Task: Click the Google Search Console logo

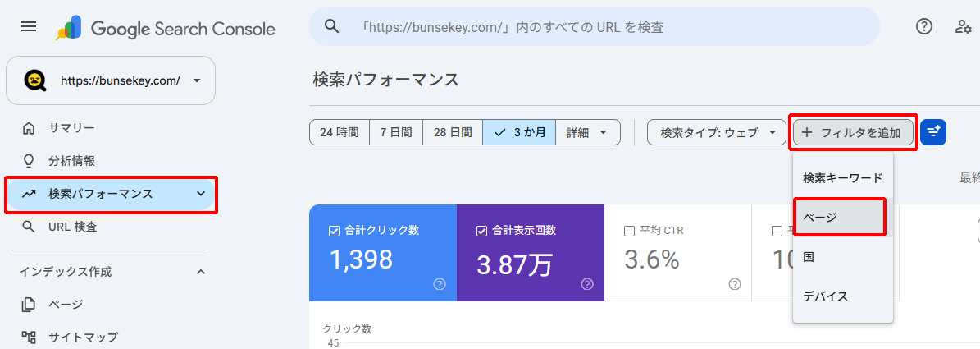Action: point(166,29)
